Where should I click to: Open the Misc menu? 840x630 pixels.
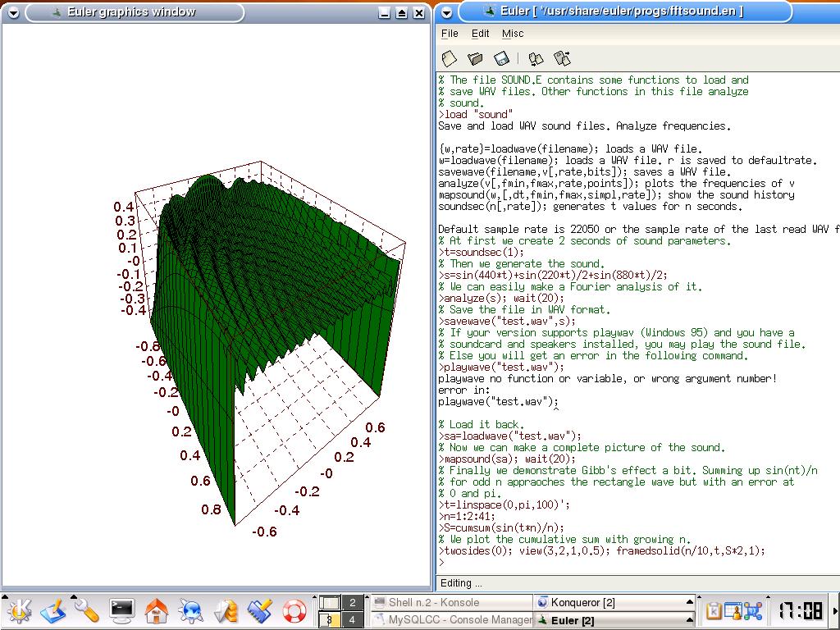pos(513,33)
